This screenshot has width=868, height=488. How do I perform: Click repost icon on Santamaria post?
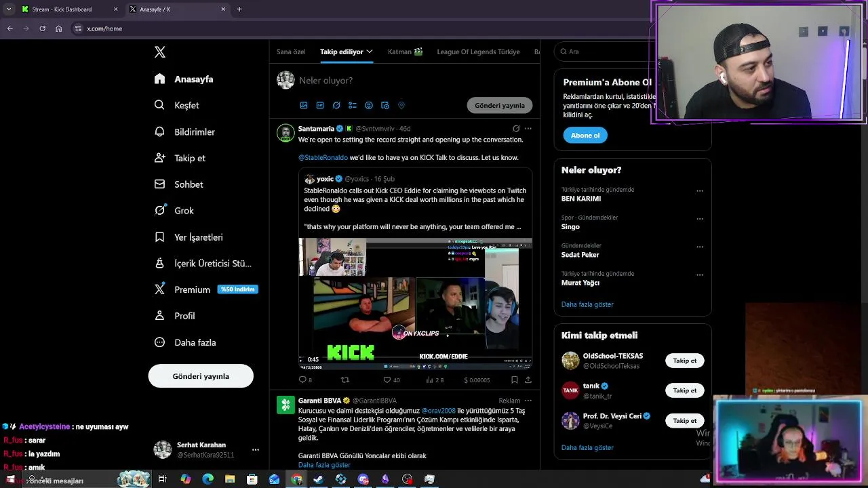(345, 380)
